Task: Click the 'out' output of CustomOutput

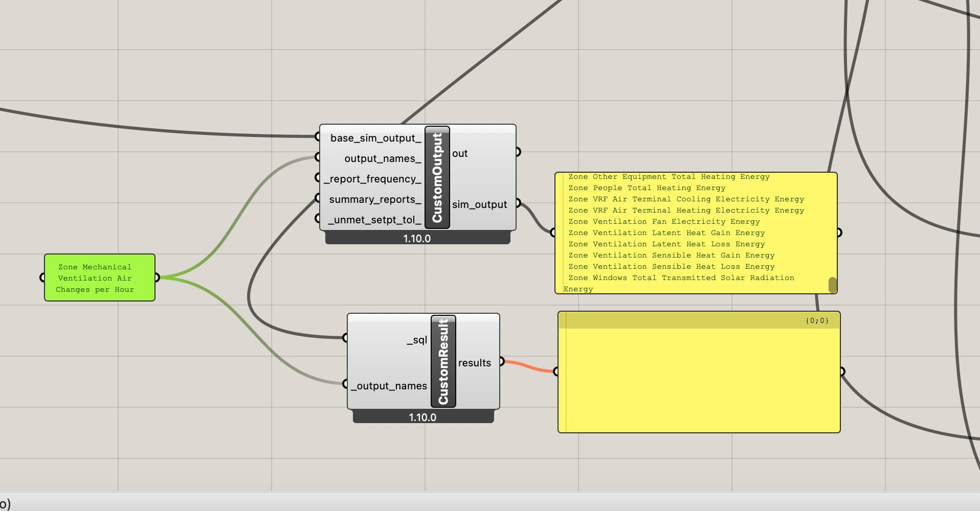Action: point(460,153)
